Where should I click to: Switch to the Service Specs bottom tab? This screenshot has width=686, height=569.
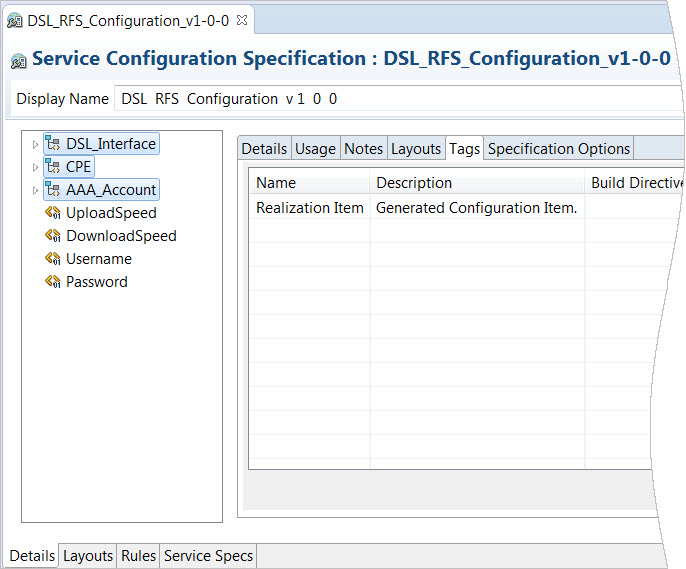pyautogui.click(x=208, y=556)
